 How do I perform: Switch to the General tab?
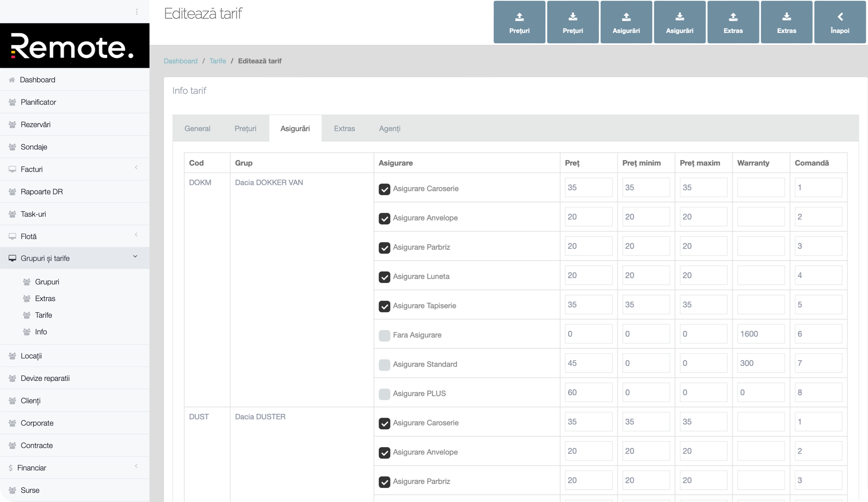click(197, 128)
